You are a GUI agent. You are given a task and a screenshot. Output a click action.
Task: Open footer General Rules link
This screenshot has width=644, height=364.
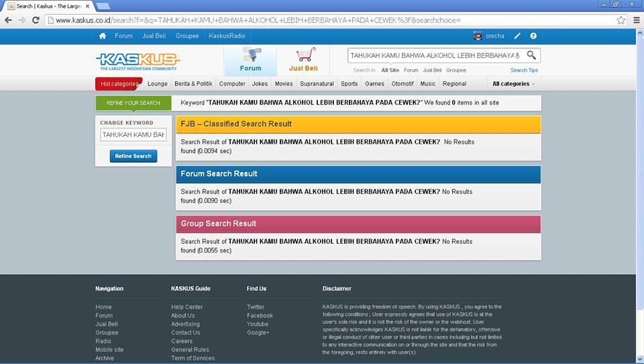pos(190,350)
